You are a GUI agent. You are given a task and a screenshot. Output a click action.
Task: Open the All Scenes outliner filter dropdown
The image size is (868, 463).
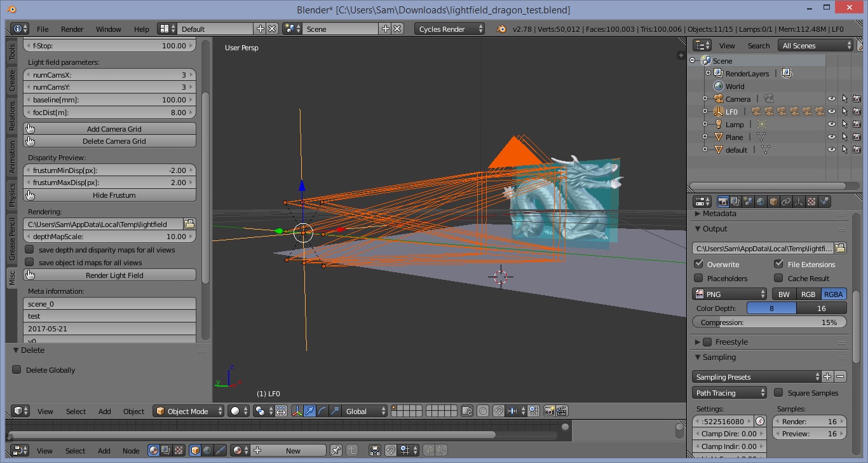pos(816,45)
